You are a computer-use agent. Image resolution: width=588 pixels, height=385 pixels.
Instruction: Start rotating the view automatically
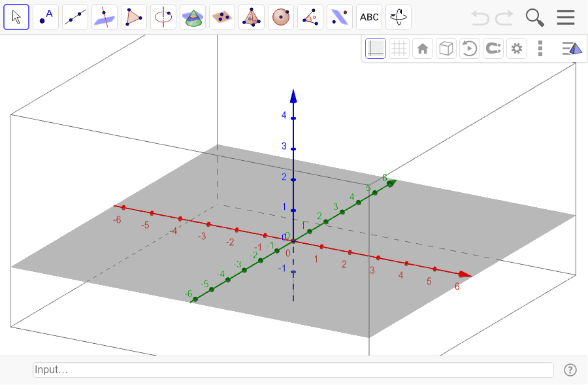470,48
